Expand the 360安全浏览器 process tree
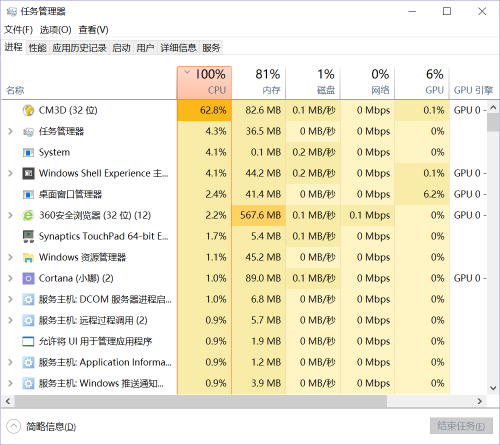The height and width of the screenshot is (445, 500). [10, 215]
